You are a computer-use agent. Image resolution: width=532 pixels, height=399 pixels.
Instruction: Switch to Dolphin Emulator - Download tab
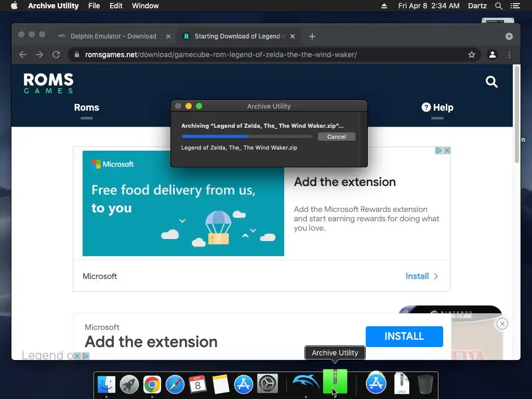click(x=113, y=36)
